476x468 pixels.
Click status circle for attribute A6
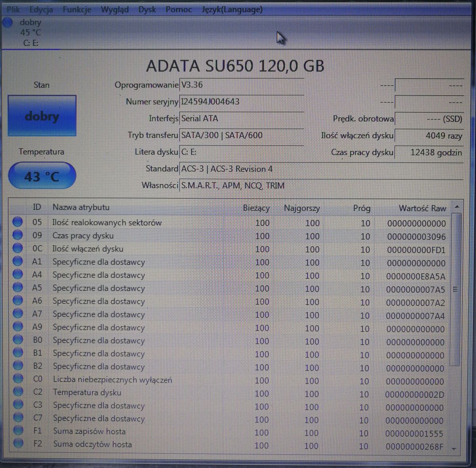(17, 301)
